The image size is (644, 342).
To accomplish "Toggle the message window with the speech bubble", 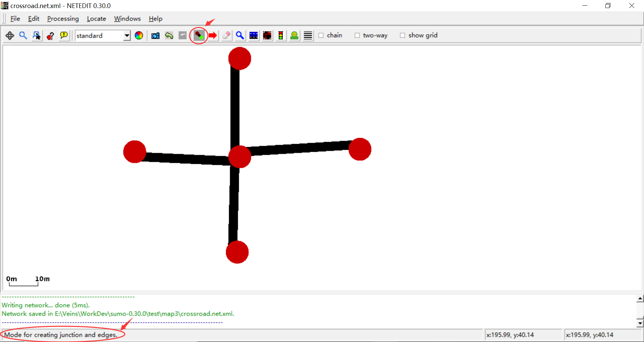I will pyautogui.click(x=64, y=36).
